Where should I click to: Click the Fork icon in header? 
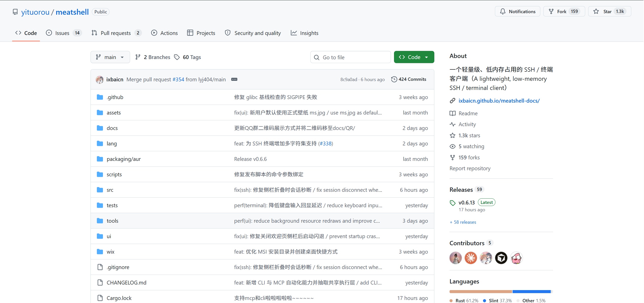551,11
